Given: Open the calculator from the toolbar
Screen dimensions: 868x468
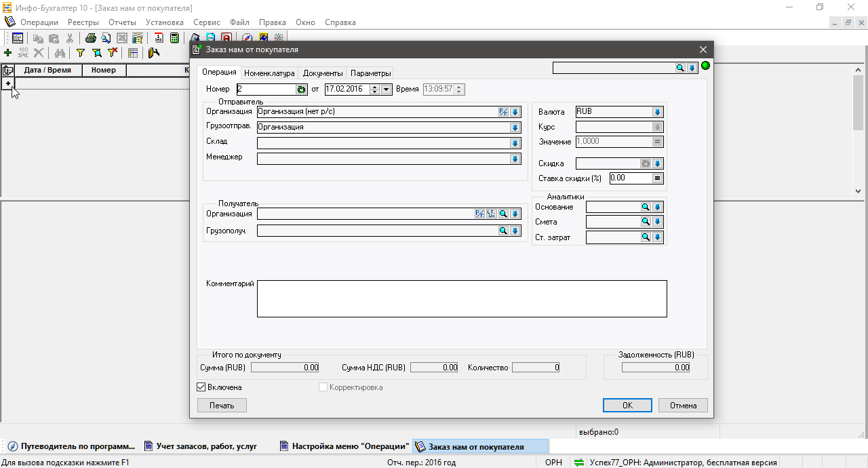Looking at the screenshot, I should point(174,38).
